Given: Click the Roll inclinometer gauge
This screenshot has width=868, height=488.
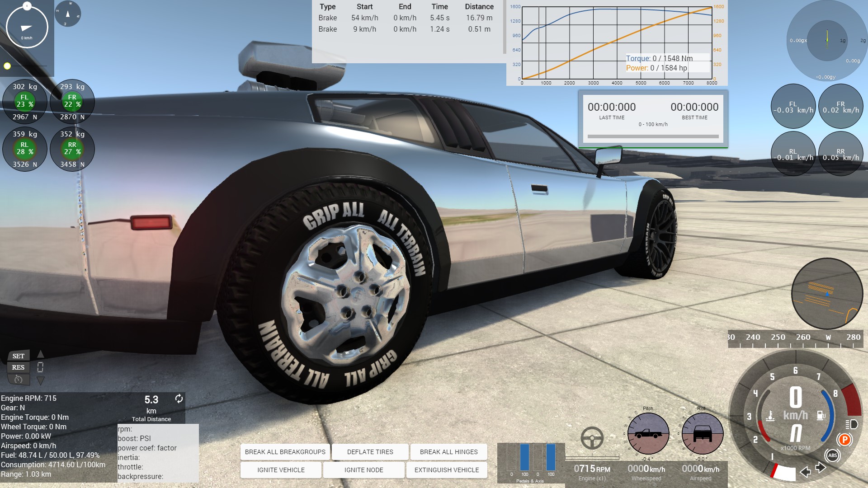Looking at the screenshot, I should click(x=702, y=434).
